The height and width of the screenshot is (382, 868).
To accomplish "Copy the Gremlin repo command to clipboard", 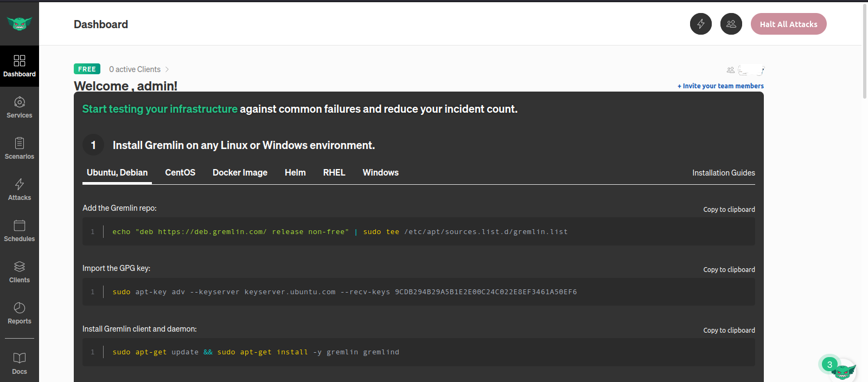I will pyautogui.click(x=729, y=209).
